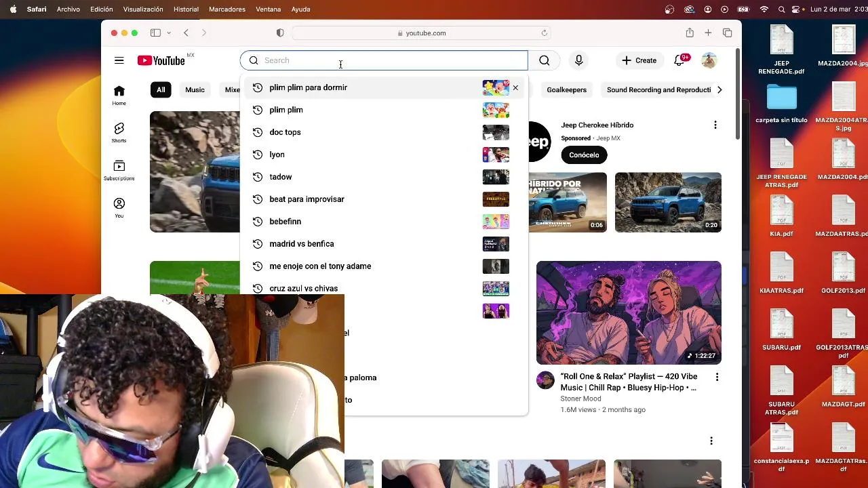Screen dimensions: 868x488
Task: Open the Visualización menu
Action: point(143,9)
